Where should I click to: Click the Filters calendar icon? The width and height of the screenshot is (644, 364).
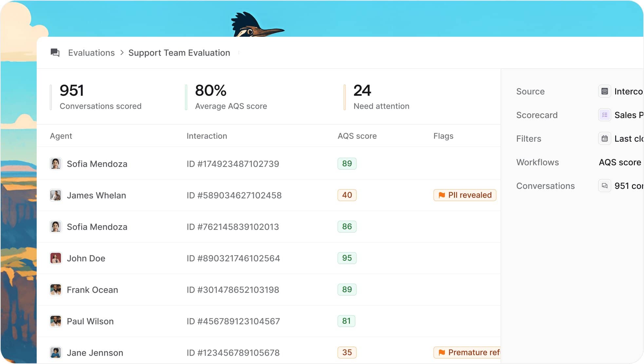pos(604,138)
